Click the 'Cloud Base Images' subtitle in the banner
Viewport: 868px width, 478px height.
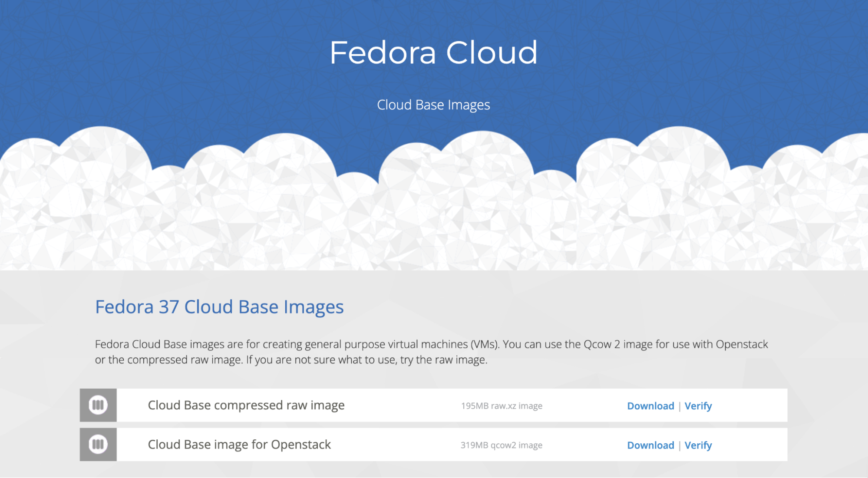[433, 105]
